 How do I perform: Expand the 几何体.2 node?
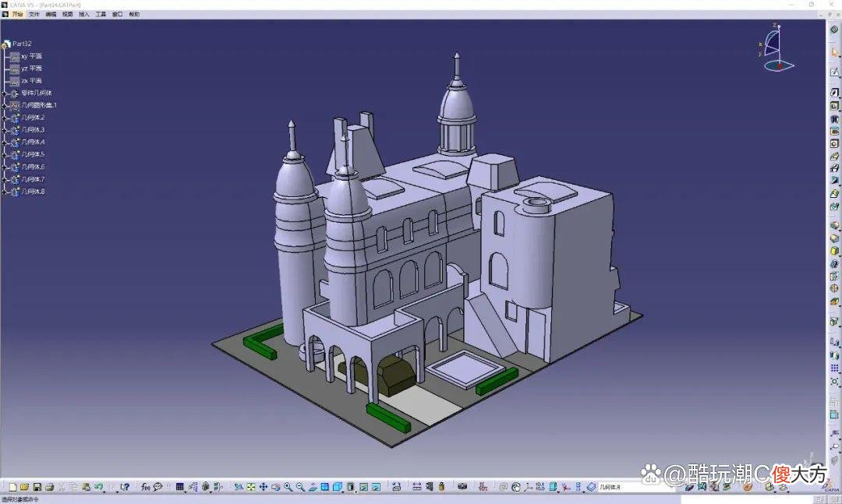click(x=5, y=118)
